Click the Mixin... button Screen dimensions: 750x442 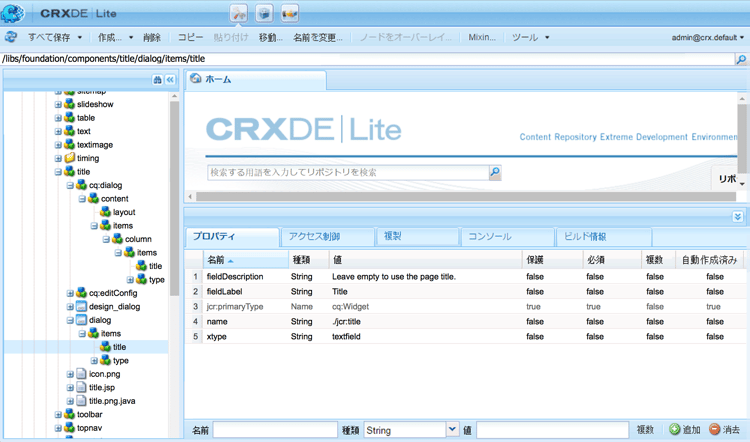coord(482,37)
